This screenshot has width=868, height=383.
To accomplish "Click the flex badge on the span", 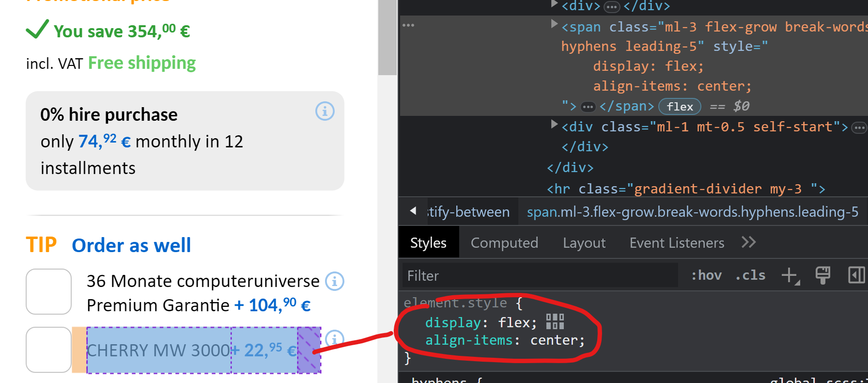I will tap(680, 107).
